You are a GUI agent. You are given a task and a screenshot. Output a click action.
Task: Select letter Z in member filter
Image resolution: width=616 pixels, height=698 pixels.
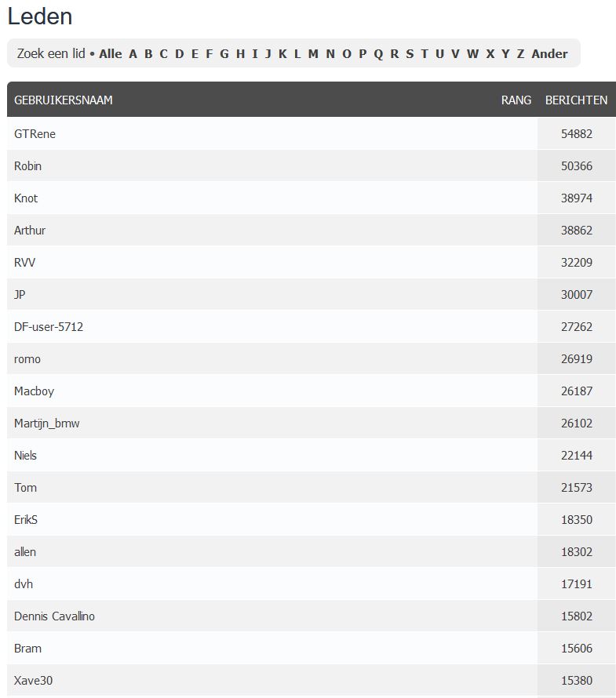[x=520, y=54]
